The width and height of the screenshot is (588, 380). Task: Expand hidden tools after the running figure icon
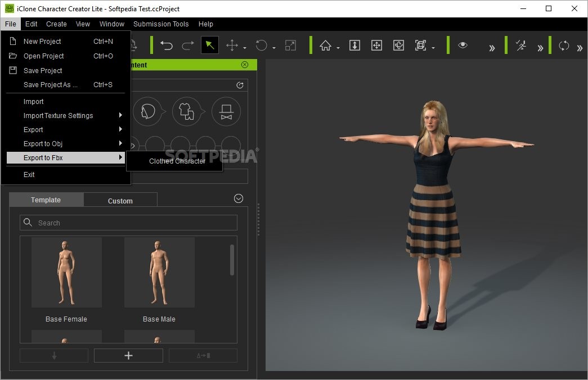click(540, 48)
